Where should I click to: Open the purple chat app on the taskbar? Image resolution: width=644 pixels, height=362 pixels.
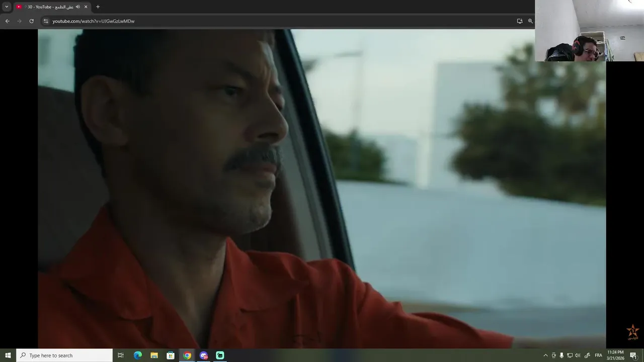coord(204,355)
